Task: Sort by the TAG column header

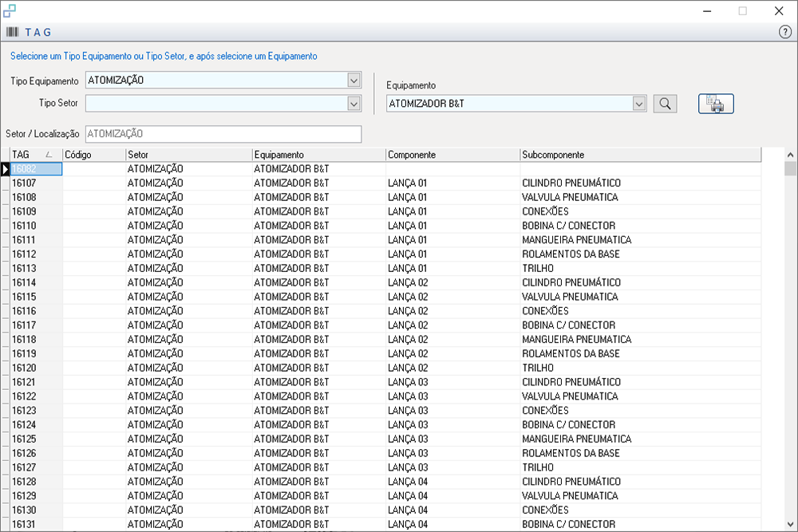Action: (36, 155)
